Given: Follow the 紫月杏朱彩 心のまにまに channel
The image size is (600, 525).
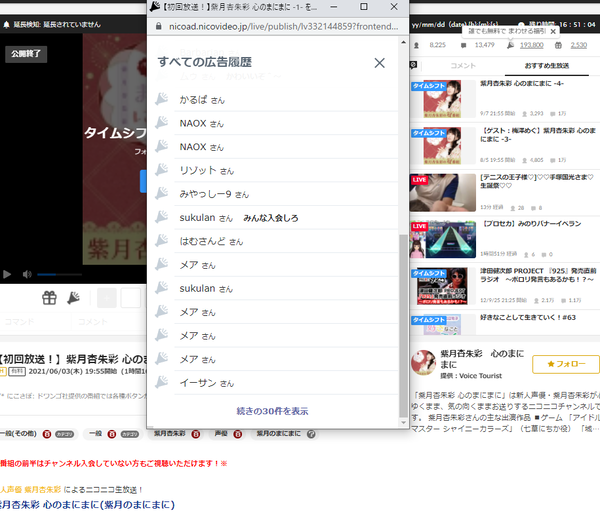Looking at the screenshot, I should [566, 364].
